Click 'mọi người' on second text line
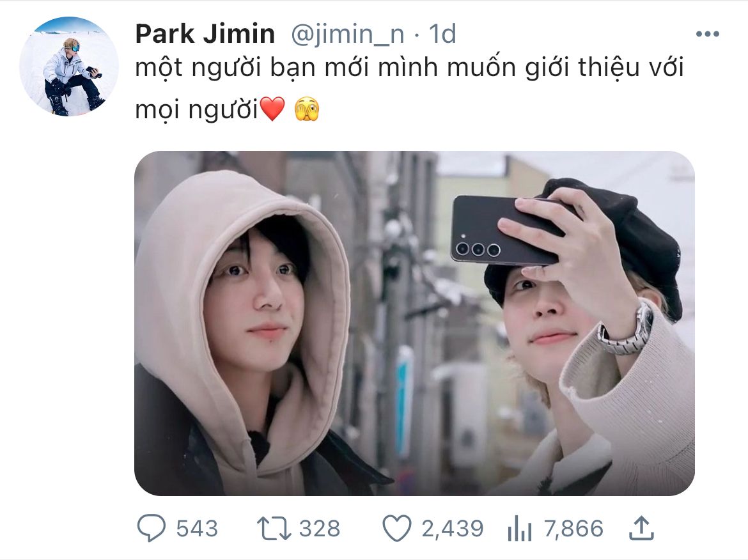This screenshot has height=560, width=748. click(x=196, y=110)
